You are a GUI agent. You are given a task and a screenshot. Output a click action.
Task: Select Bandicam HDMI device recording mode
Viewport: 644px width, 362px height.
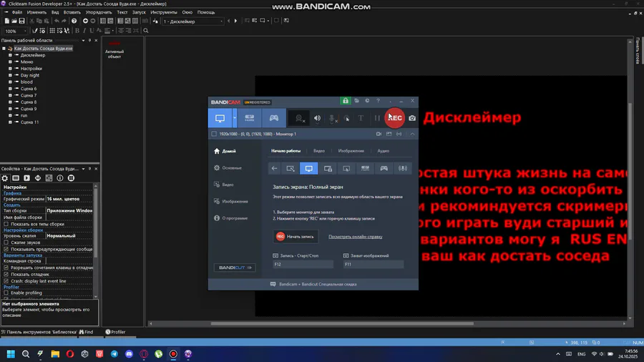click(x=249, y=118)
